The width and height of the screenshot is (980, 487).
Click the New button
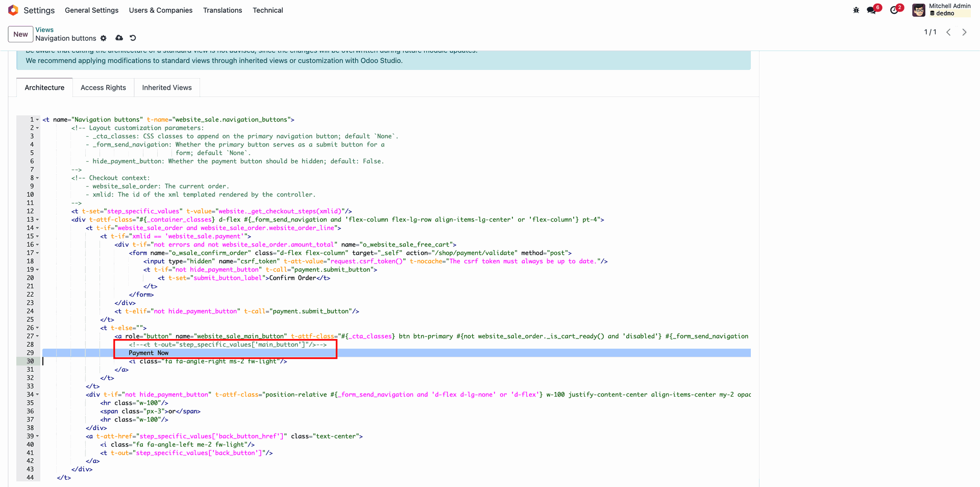click(x=20, y=34)
